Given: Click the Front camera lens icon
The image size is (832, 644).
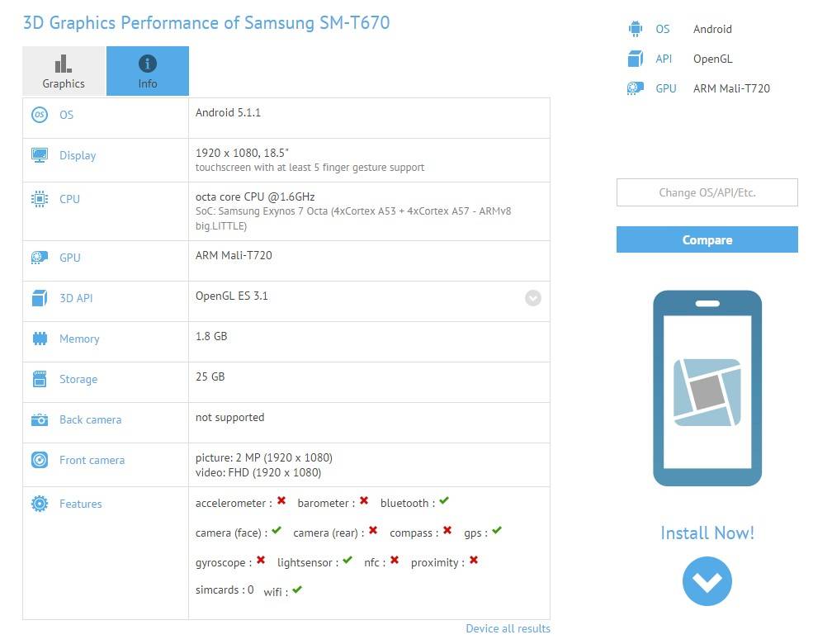Looking at the screenshot, I should 40,460.
